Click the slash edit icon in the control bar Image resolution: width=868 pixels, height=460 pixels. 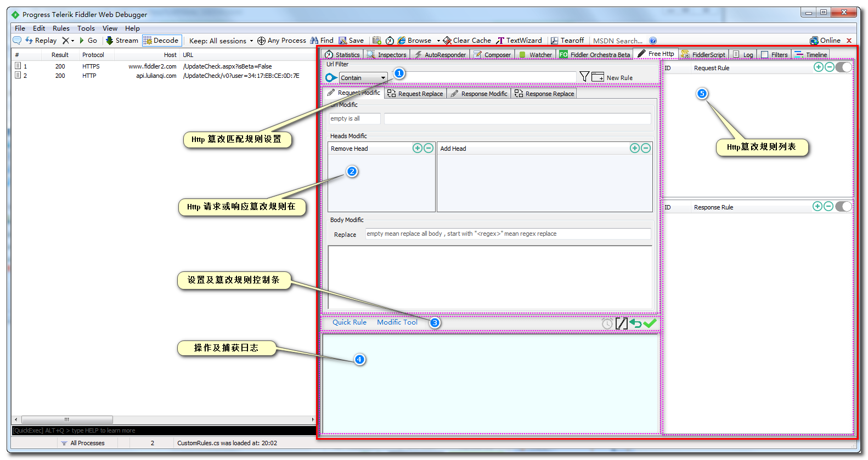pos(621,323)
